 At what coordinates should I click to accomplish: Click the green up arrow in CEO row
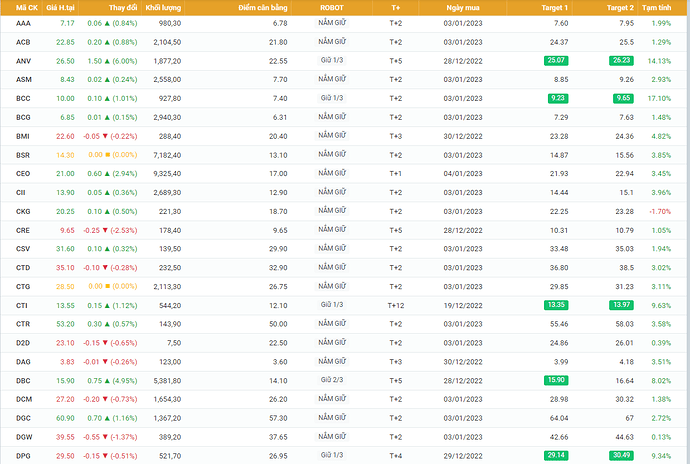[x=106, y=173]
